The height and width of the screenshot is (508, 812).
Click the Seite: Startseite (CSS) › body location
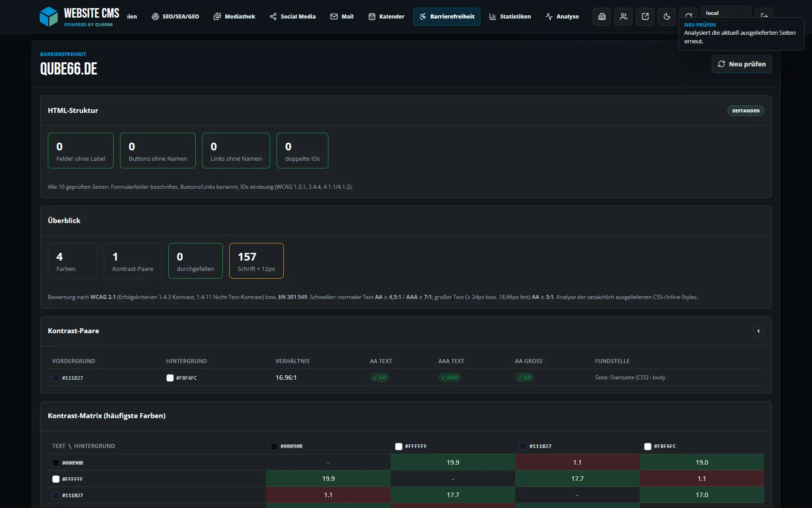(x=630, y=378)
